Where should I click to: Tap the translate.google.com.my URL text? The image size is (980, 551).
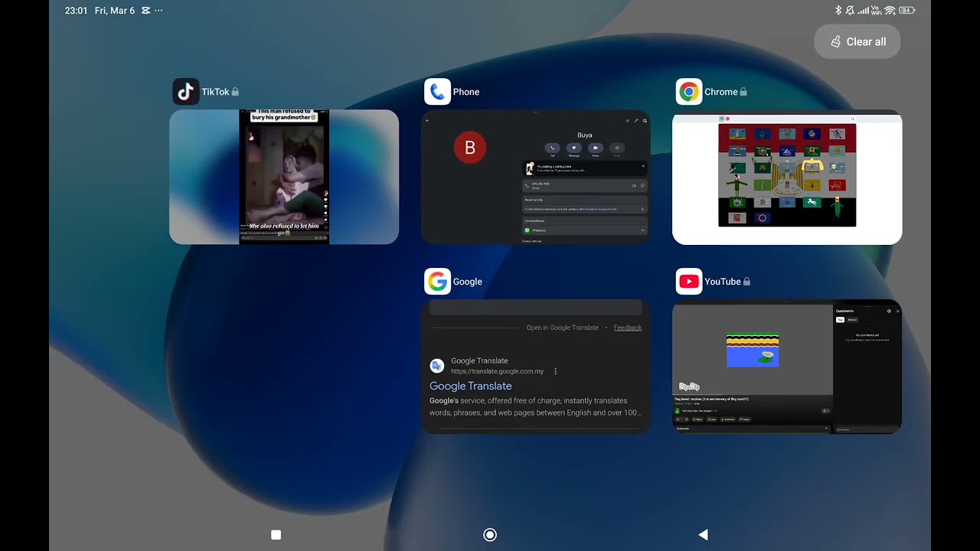(x=498, y=371)
